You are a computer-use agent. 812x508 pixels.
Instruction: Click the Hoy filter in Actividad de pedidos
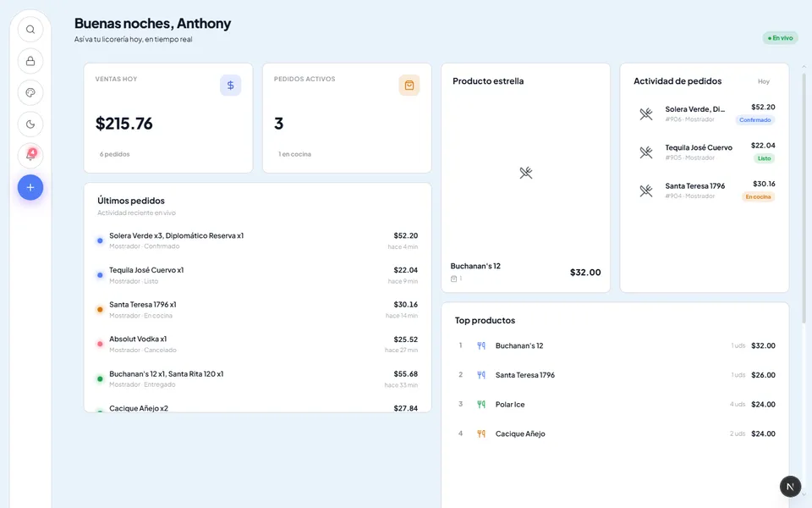[x=764, y=81]
